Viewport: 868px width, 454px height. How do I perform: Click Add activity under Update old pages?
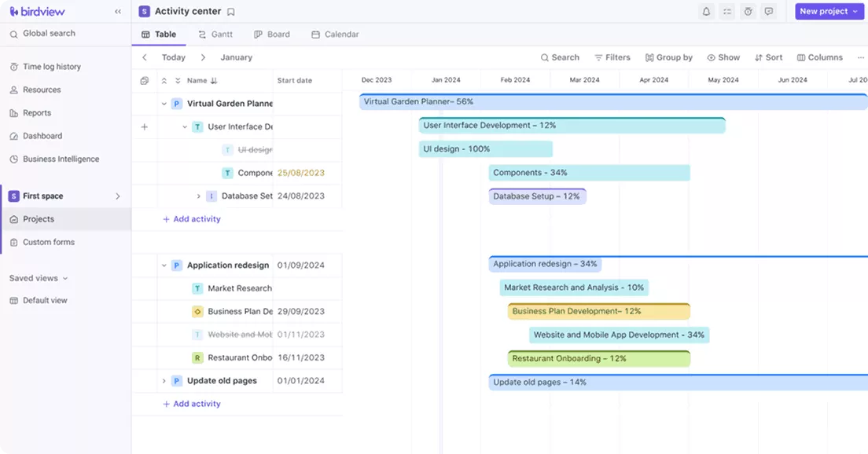coord(192,405)
